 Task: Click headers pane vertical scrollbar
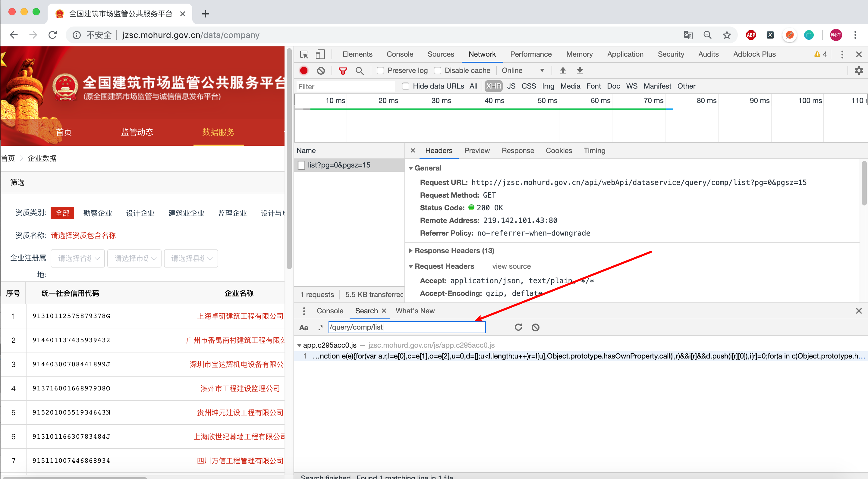click(x=864, y=183)
